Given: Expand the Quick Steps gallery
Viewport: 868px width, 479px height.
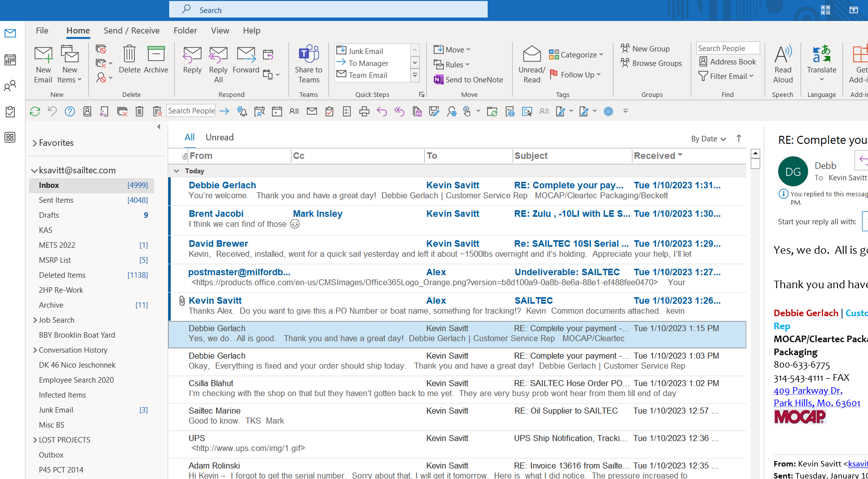Looking at the screenshot, I should (x=415, y=75).
